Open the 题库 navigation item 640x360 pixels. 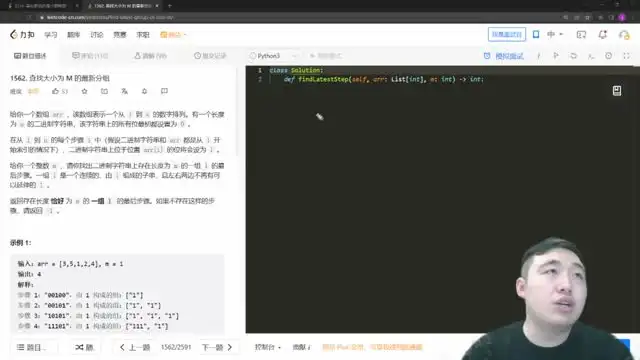pyautogui.click(x=73, y=35)
